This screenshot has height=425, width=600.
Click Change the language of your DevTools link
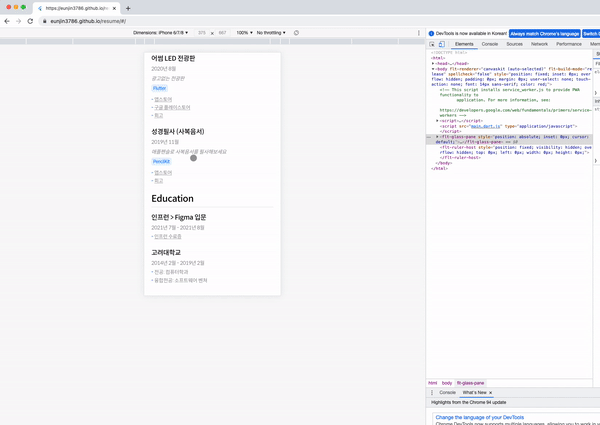479,417
